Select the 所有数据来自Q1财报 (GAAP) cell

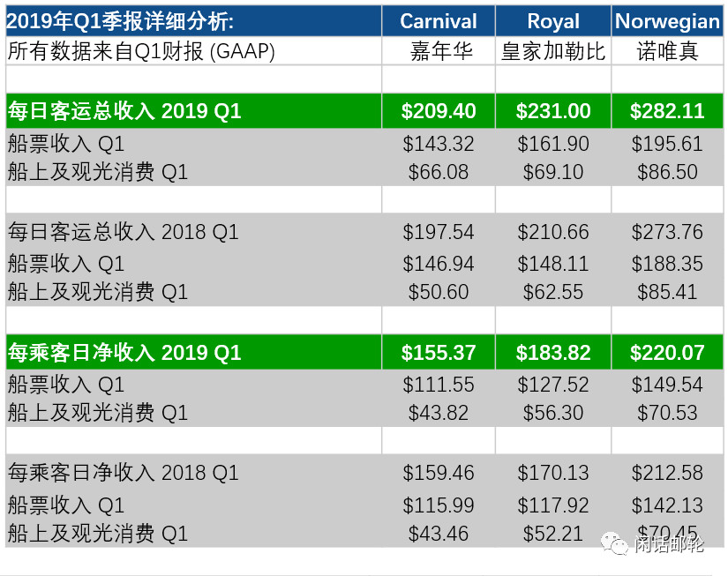click(x=193, y=51)
